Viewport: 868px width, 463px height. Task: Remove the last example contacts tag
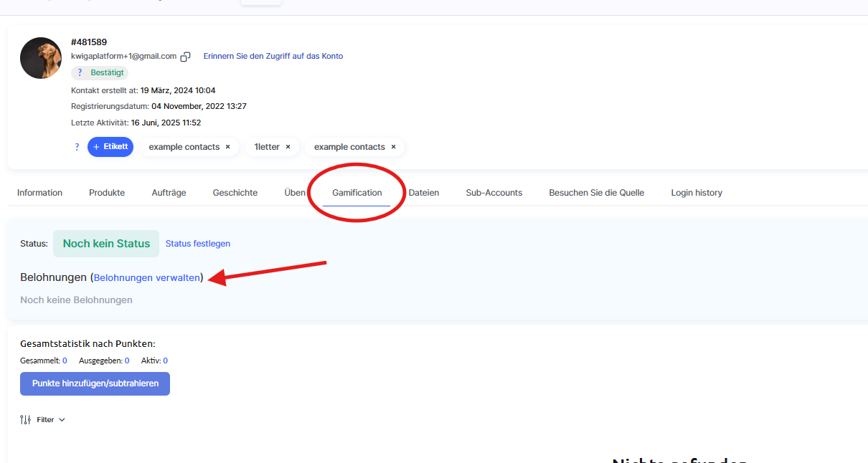(x=393, y=147)
